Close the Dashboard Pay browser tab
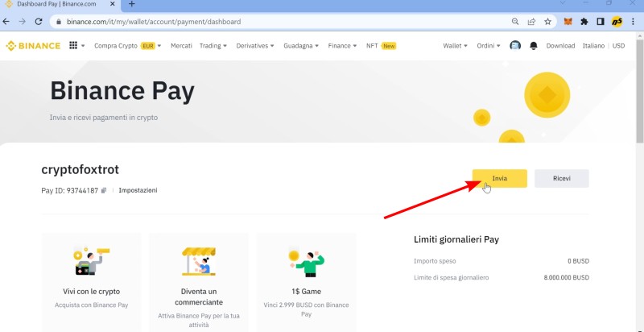644x332 pixels. 113,4
